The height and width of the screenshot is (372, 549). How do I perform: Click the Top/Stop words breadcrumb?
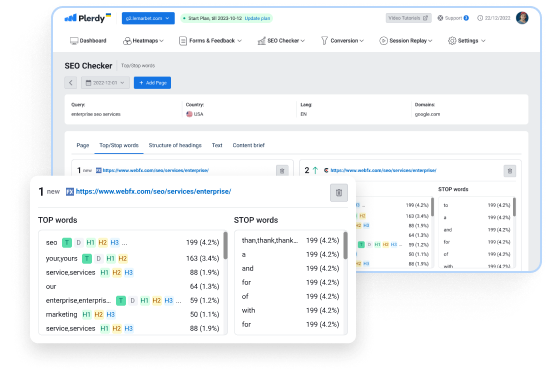click(138, 66)
